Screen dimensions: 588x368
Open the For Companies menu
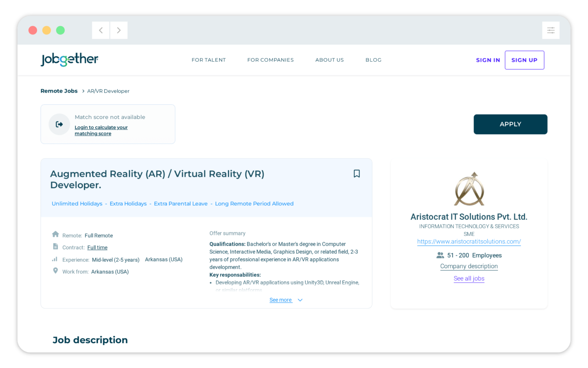click(x=270, y=60)
